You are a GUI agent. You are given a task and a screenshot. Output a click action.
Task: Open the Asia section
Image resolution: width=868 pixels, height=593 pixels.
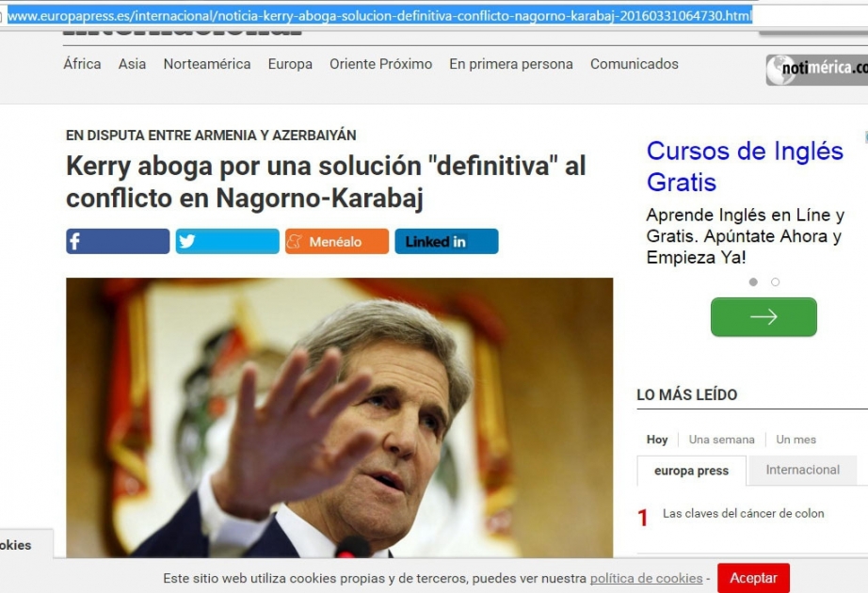(133, 64)
